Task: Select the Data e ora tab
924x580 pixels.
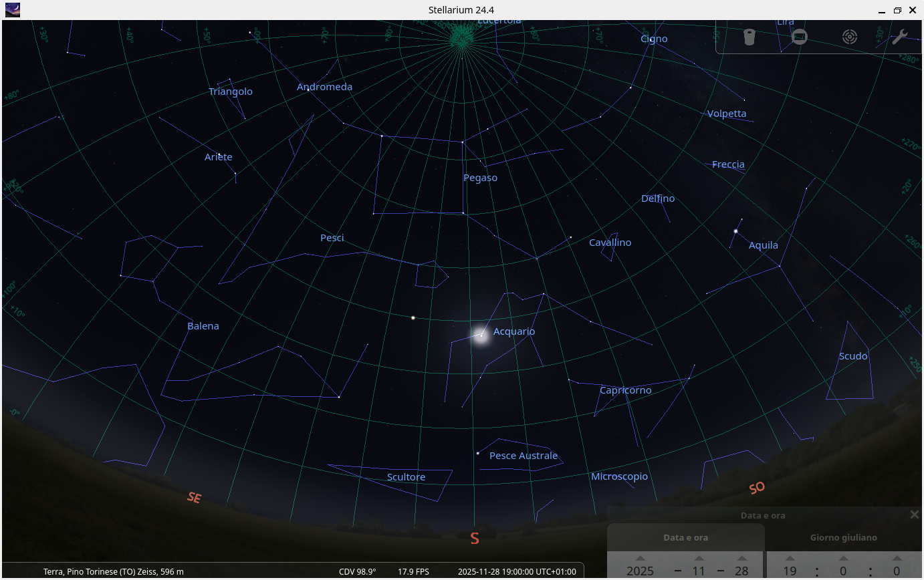Action: click(x=685, y=537)
